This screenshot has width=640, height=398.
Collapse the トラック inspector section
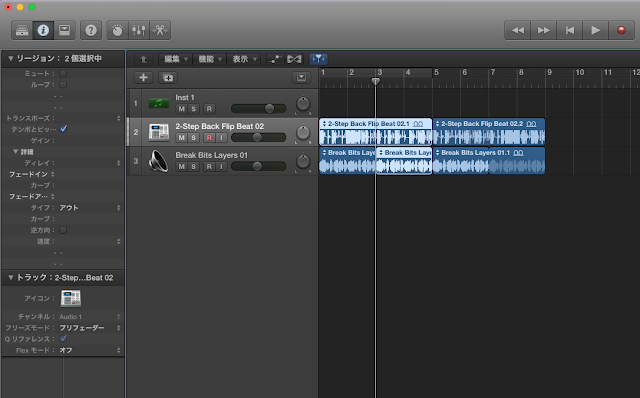(x=11, y=278)
